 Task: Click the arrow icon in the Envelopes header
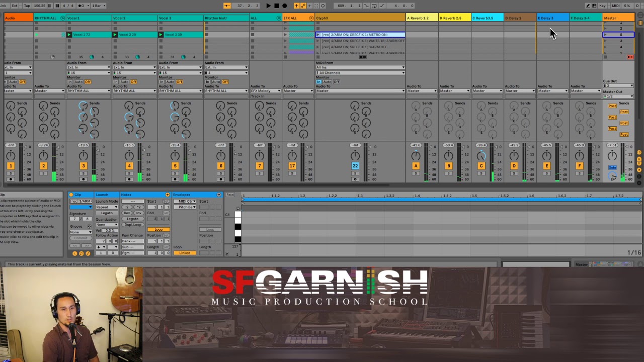(x=219, y=195)
